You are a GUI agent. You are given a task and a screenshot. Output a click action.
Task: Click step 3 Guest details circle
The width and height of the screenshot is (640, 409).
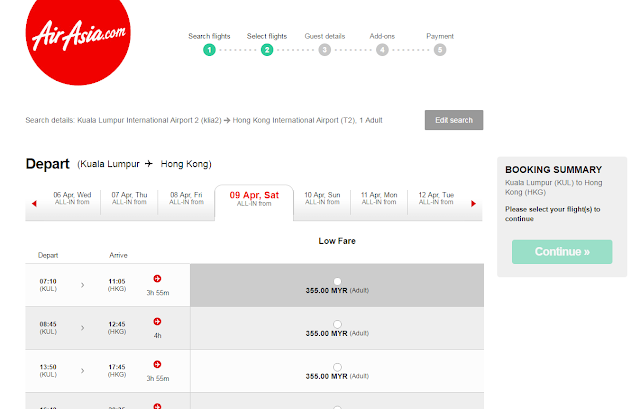[324, 50]
